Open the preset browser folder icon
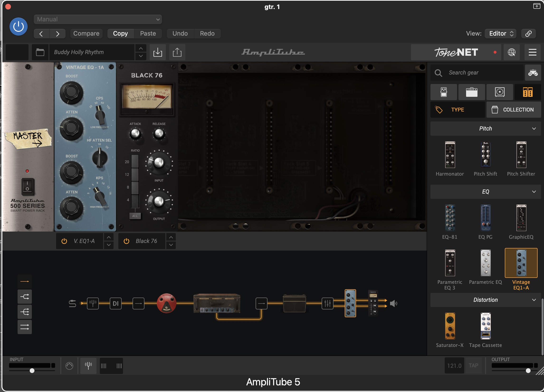This screenshot has height=392, width=544. [40, 52]
